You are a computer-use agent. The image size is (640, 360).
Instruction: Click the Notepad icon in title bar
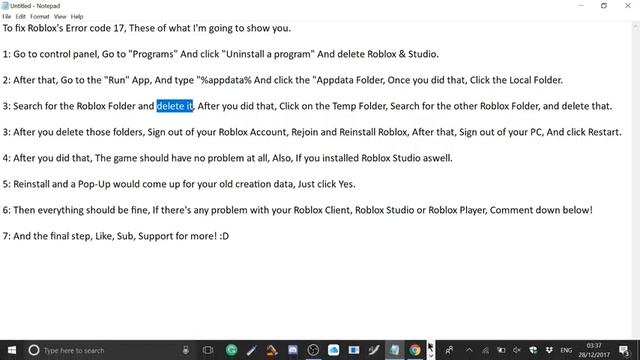click(5, 6)
